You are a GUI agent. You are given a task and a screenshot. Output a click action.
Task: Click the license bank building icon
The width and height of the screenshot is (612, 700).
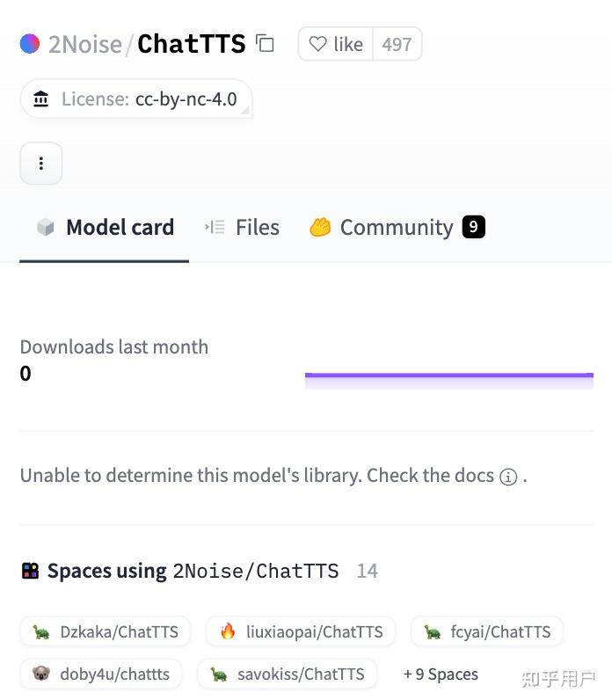[41, 99]
